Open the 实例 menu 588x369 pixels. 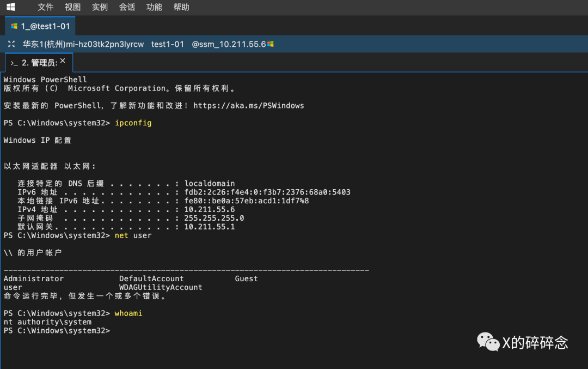100,7
